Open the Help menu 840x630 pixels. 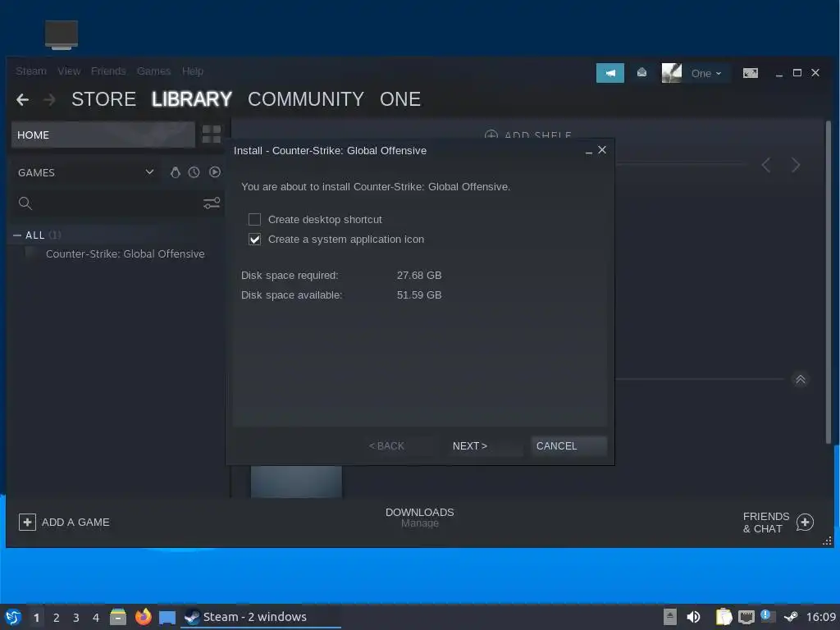point(192,71)
